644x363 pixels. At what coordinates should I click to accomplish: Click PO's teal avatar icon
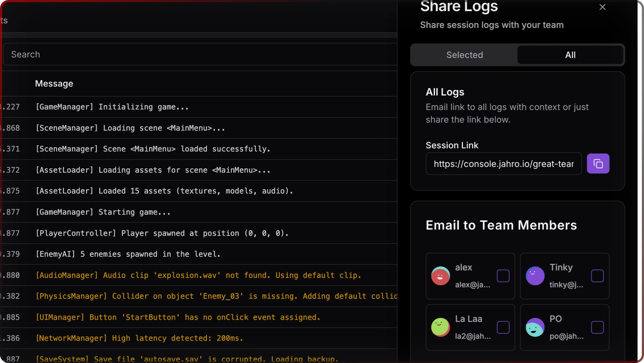[535, 327]
